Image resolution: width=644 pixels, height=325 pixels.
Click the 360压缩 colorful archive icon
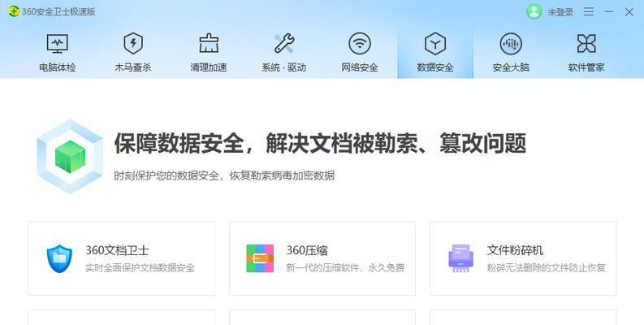260,258
